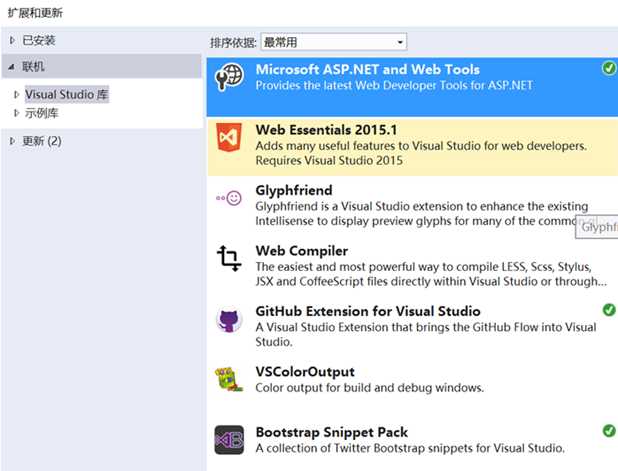Expand the 已安装 tree node arrow
This screenshot has height=471, width=618.
(12, 40)
